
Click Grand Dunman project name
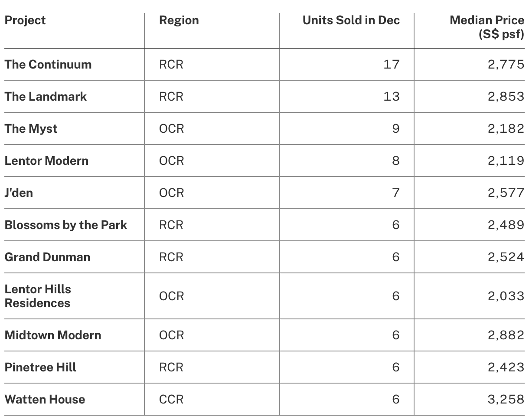47,257
